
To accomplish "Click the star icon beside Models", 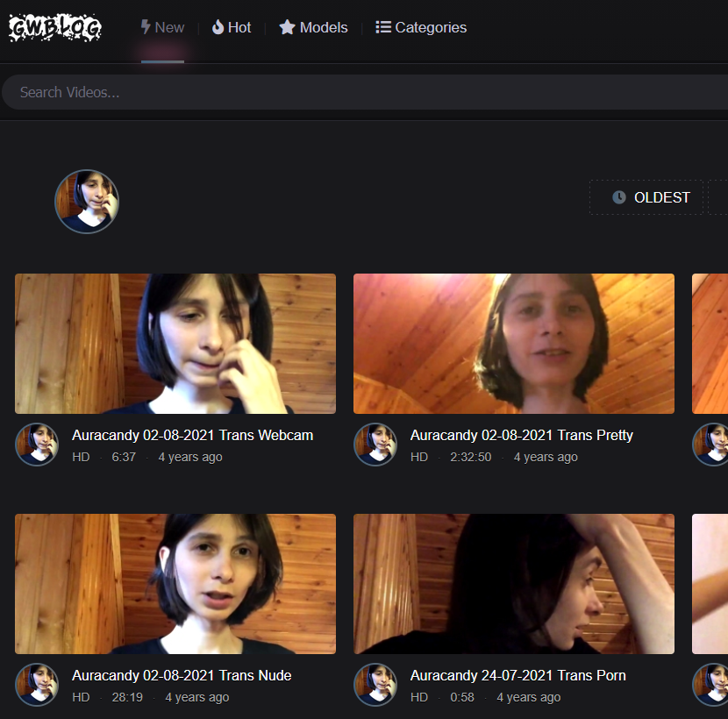I will pyautogui.click(x=287, y=27).
